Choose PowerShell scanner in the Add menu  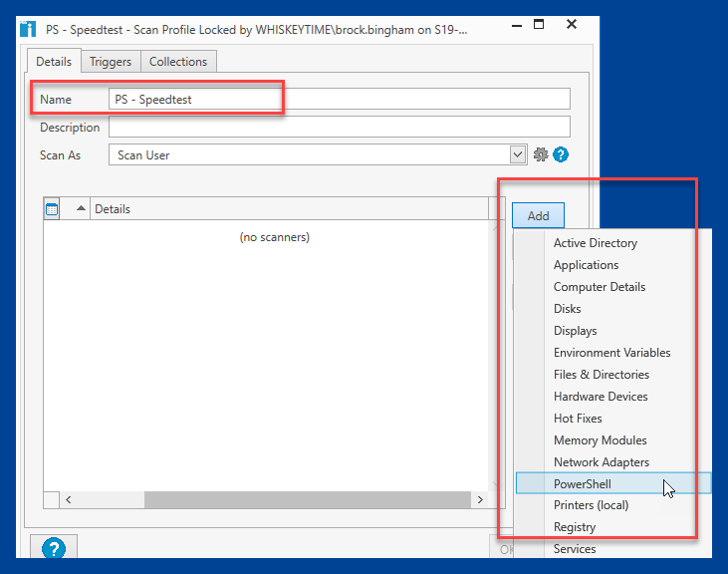(613, 483)
